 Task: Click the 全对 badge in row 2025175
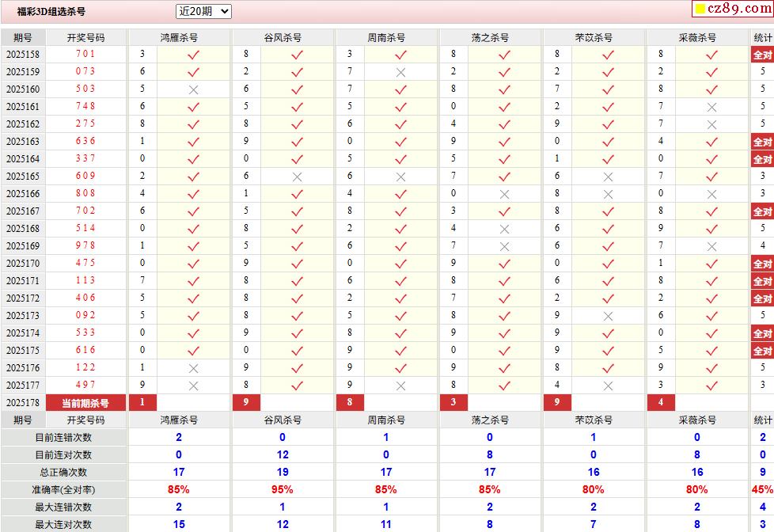click(x=762, y=351)
